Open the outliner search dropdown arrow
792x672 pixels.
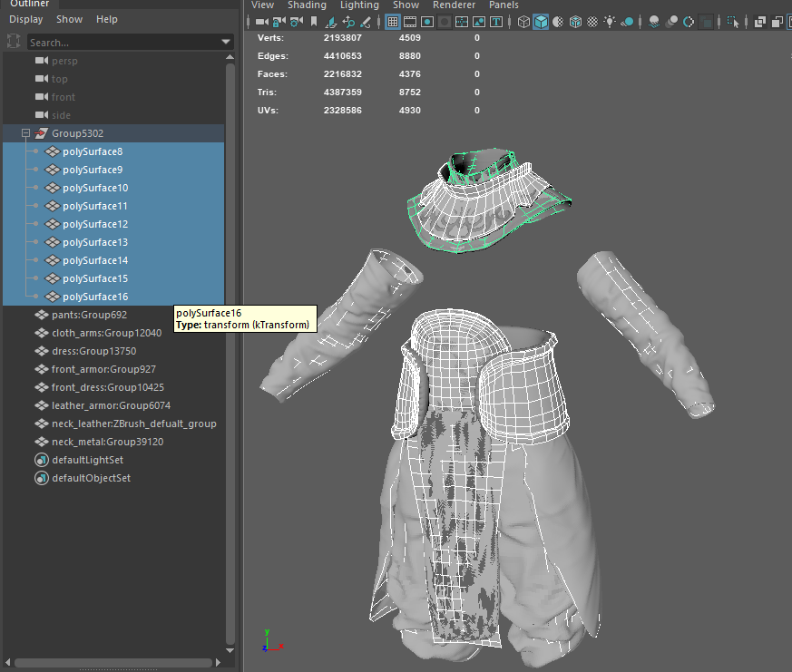coord(226,42)
